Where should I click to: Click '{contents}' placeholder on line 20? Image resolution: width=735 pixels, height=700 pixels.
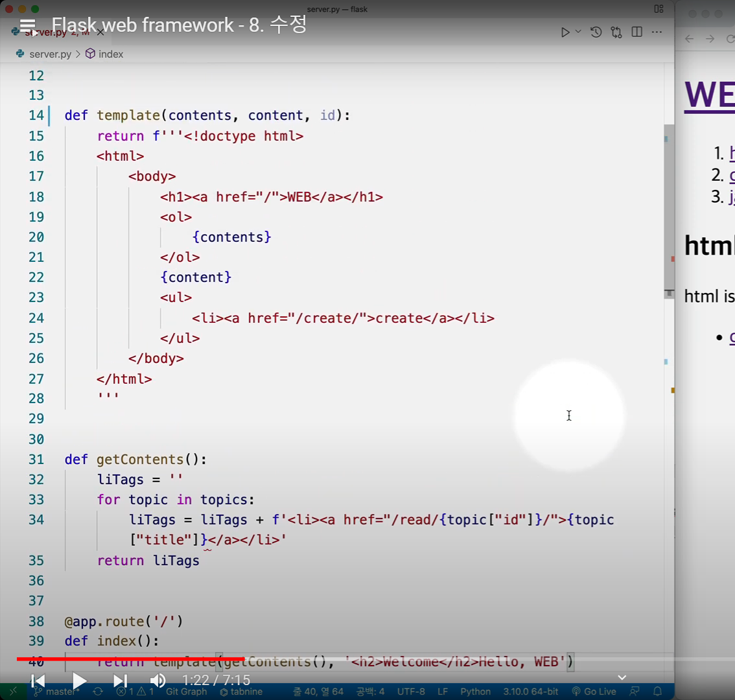231,237
